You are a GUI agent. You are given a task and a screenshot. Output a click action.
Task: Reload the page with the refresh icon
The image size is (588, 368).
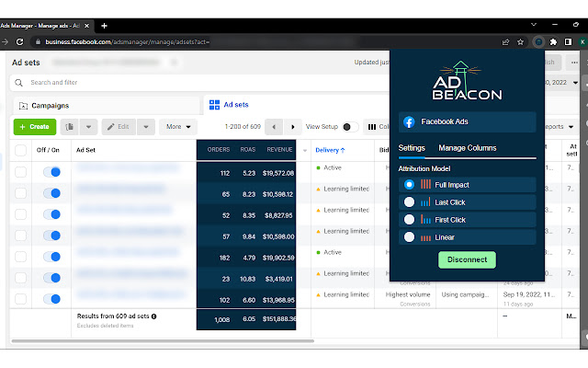(20, 41)
